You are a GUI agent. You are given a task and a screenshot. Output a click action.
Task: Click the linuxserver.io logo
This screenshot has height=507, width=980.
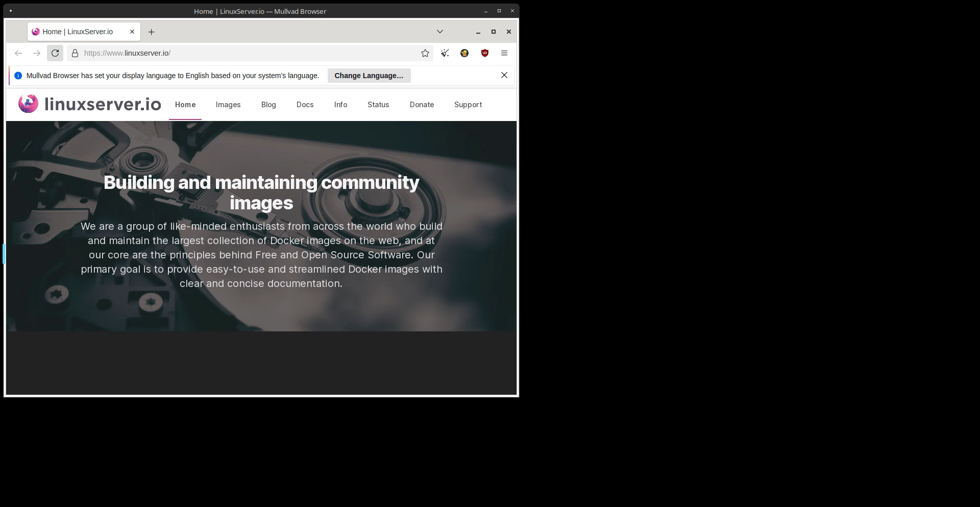pos(90,104)
